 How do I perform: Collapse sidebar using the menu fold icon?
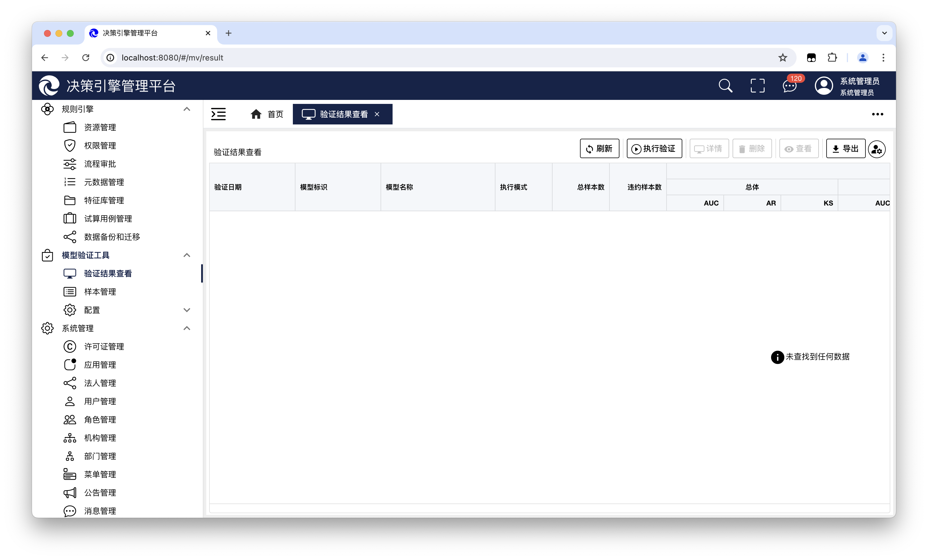tap(219, 114)
